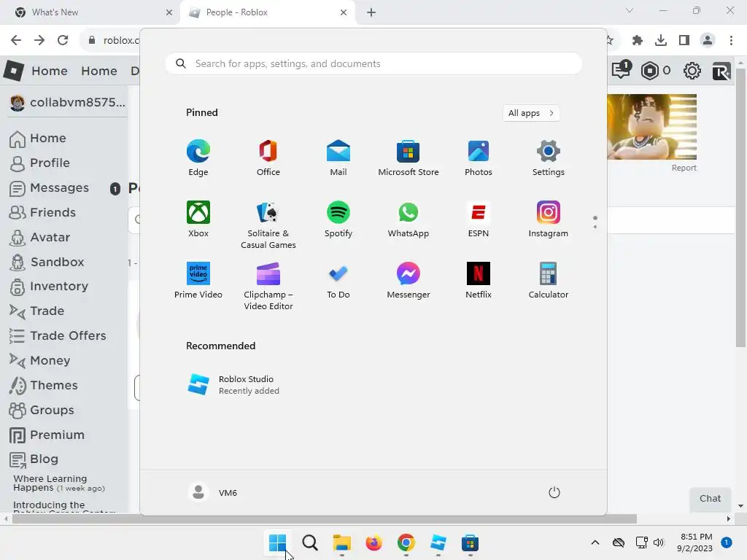Screen dimensions: 747x560
Task: Launch Netflix from pinned apps
Action: point(479,281)
